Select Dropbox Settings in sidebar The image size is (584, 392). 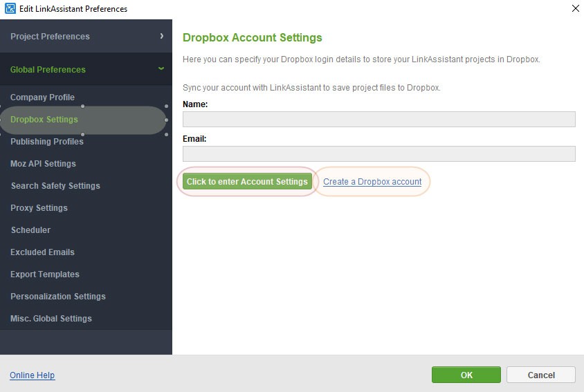44,120
